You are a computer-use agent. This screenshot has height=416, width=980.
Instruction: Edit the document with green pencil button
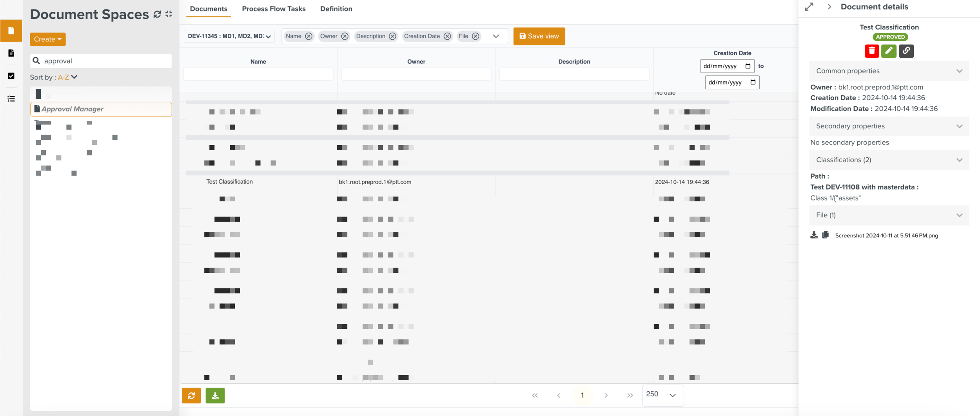(x=889, y=51)
